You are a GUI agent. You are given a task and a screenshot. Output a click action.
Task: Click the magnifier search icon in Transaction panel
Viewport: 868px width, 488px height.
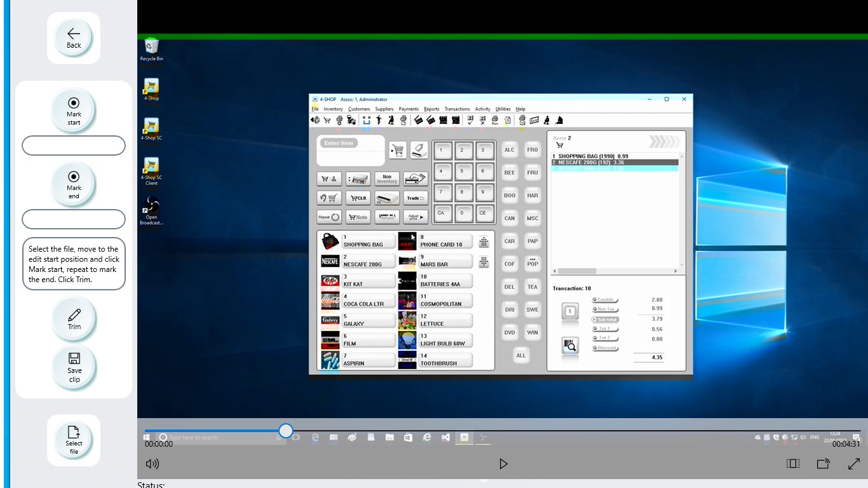[x=570, y=344]
